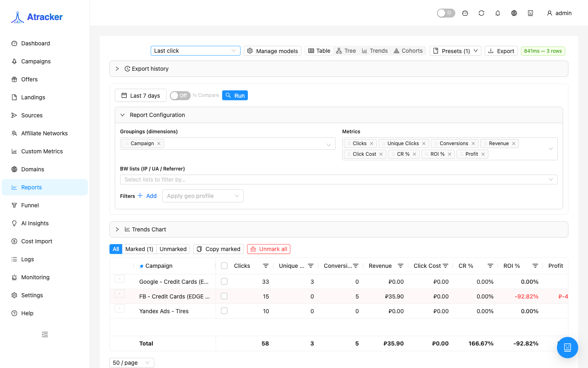Click the docs book icon in header
The image size is (588, 368).
[530, 13]
